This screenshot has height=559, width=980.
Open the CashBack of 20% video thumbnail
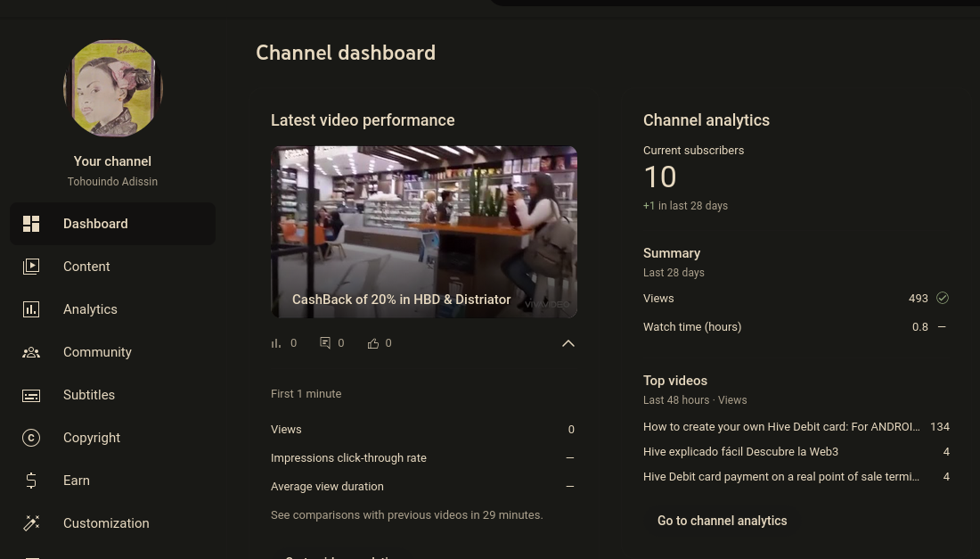click(424, 232)
